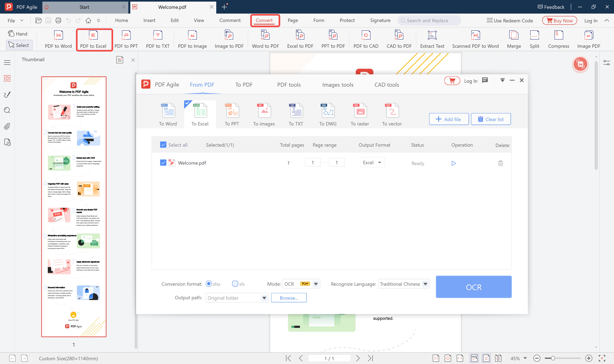Click the Buy Now button
The image size is (614, 364).
(x=559, y=20)
